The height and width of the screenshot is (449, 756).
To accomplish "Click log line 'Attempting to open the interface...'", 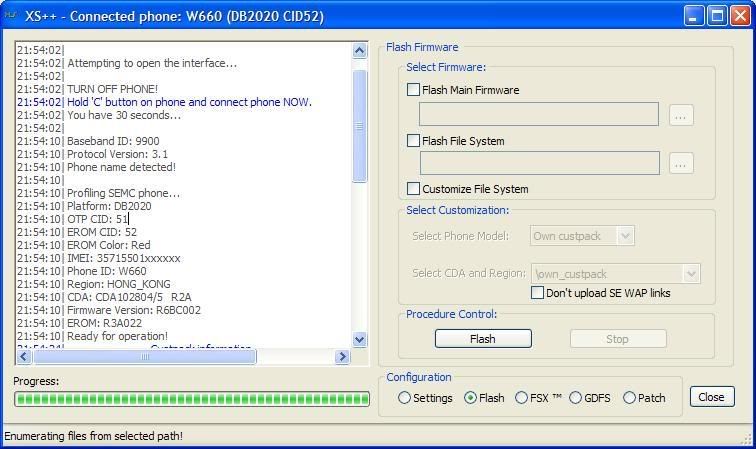I will tap(152, 63).
